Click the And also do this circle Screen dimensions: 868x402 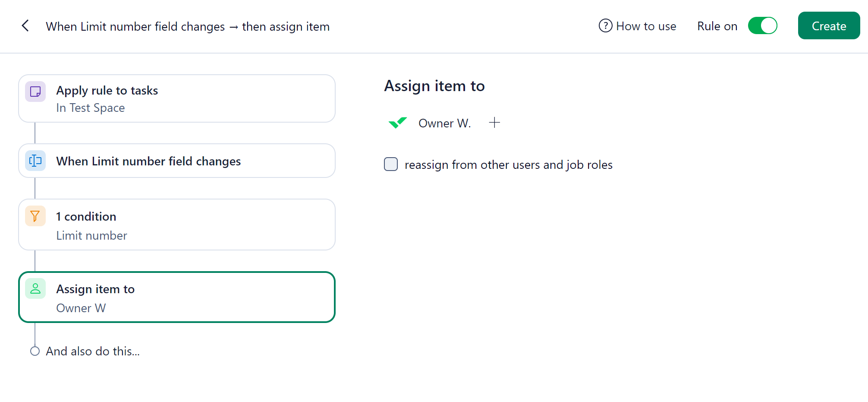click(35, 351)
